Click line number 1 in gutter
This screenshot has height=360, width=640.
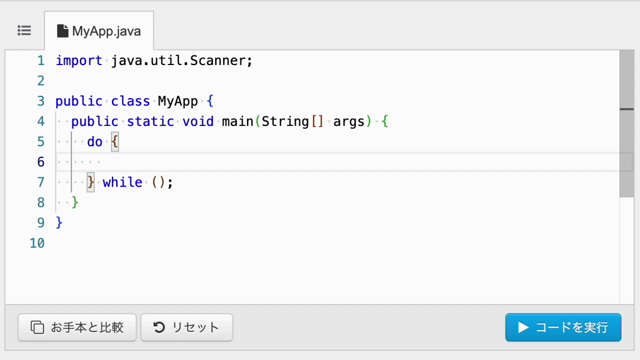click(x=41, y=61)
